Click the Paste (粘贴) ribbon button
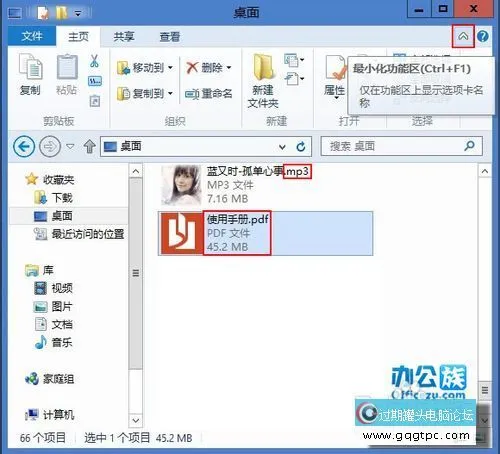The width and height of the screenshot is (500, 454). coord(67,75)
